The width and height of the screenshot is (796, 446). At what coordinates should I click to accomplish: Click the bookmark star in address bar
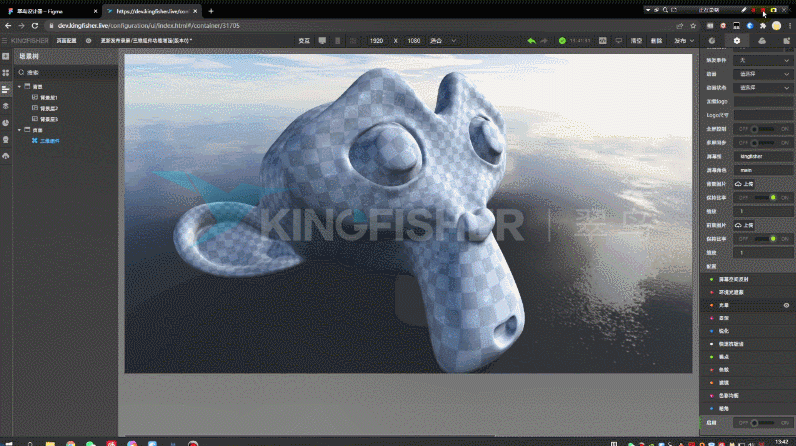click(x=693, y=26)
